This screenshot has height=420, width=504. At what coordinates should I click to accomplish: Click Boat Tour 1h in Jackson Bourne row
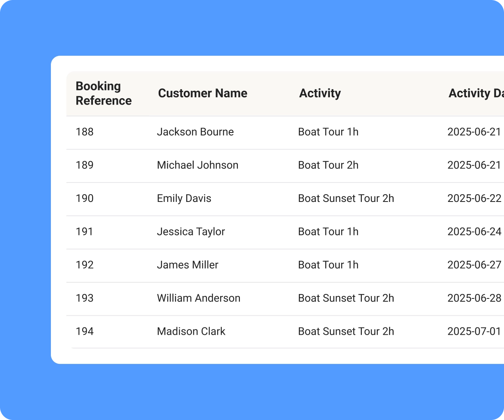[x=328, y=132]
